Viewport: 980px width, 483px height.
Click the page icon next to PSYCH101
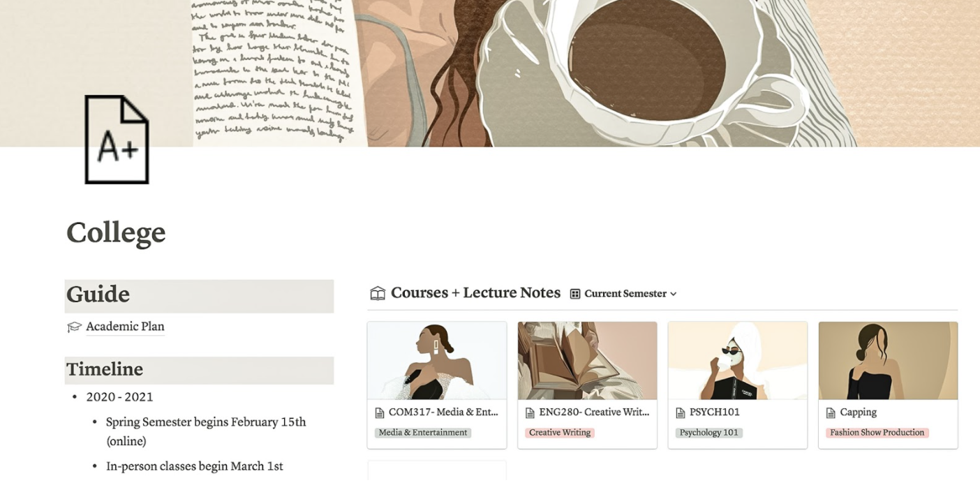pos(681,413)
